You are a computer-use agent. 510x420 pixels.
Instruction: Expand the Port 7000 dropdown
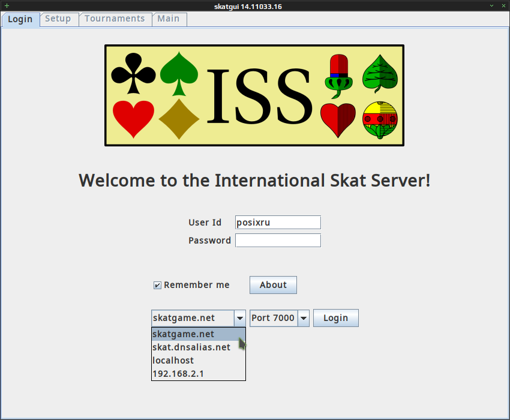pyautogui.click(x=304, y=318)
